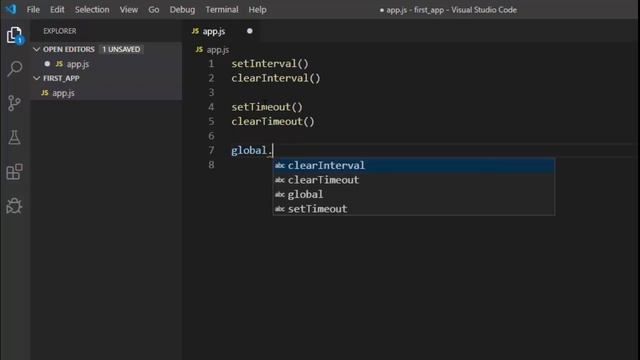Click the EXPLORER panel title
Image resolution: width=640 pixels, height=360 pixels.
tap(60, 31)
